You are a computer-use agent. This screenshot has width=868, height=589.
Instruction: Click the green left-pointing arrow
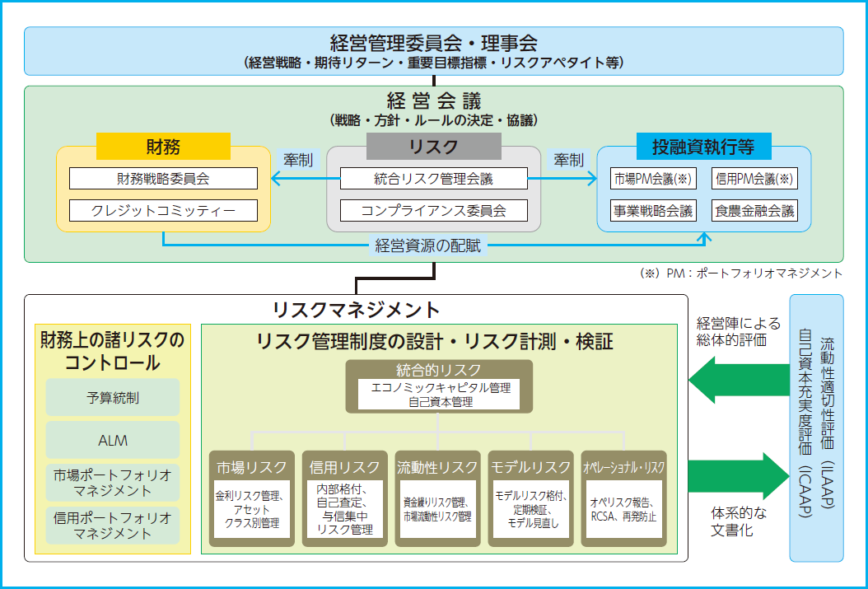[x=739, y=380]
